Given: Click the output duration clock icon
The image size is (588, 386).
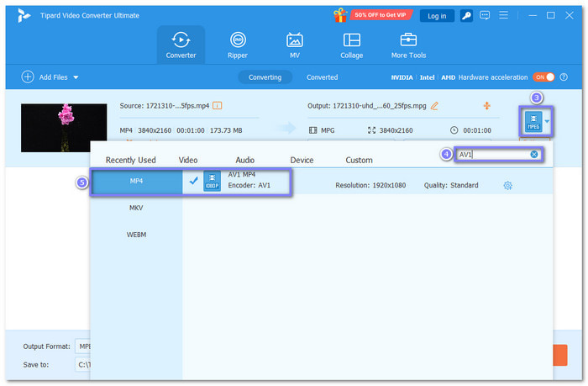Looking at the screenshot, I should tap(454, 130).
